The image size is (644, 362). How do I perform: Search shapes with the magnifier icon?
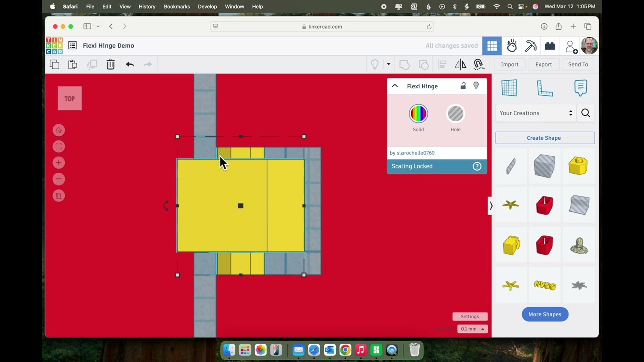[x=586, y=113]
